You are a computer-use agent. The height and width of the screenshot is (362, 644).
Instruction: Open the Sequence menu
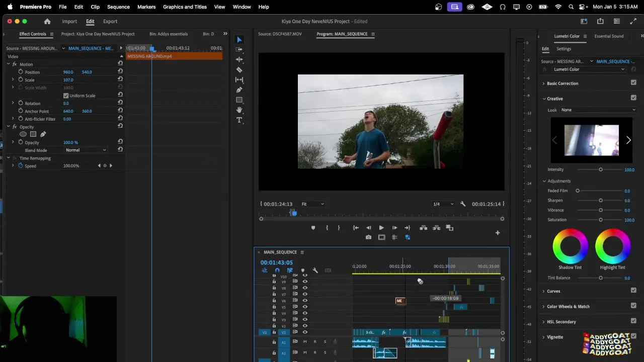click(x=118, y=7)
